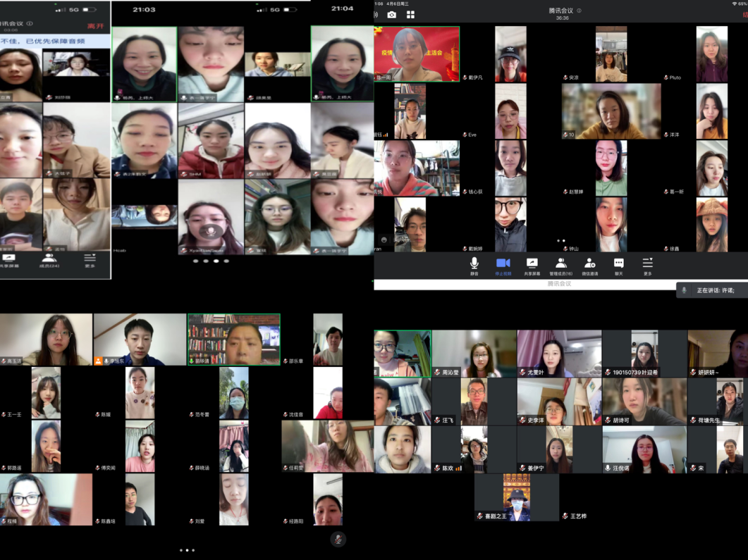
Task: Open 成员(24) members in the phone meeting
Action: point(49,261)
